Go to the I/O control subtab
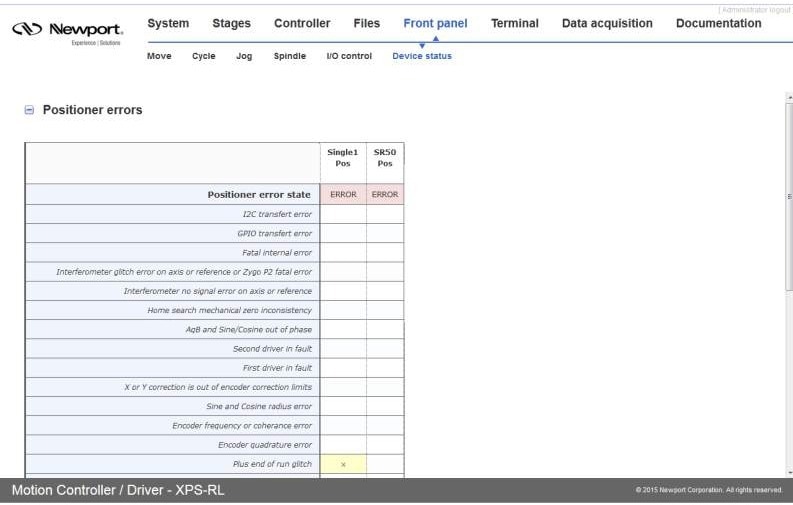Viewport: 793px width, 505px height. pyautogui.click(x=349, y=56)
